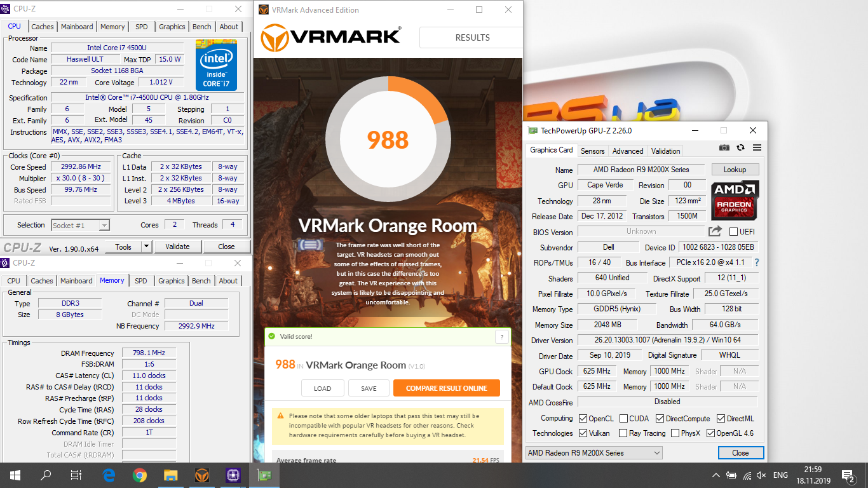Screen dimensions: 868x488
Task: Open Sensors tab in GPU-Z
Action: tap(593, 151)
